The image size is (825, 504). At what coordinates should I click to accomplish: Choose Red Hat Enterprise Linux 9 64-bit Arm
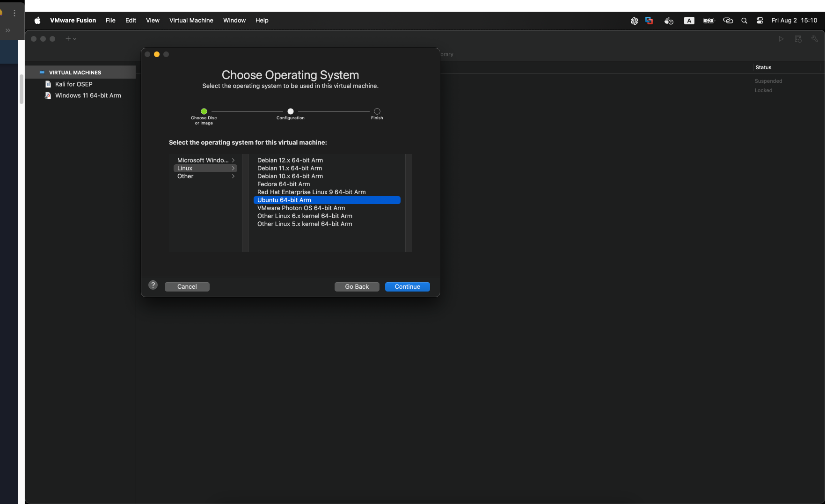(327, 192)
